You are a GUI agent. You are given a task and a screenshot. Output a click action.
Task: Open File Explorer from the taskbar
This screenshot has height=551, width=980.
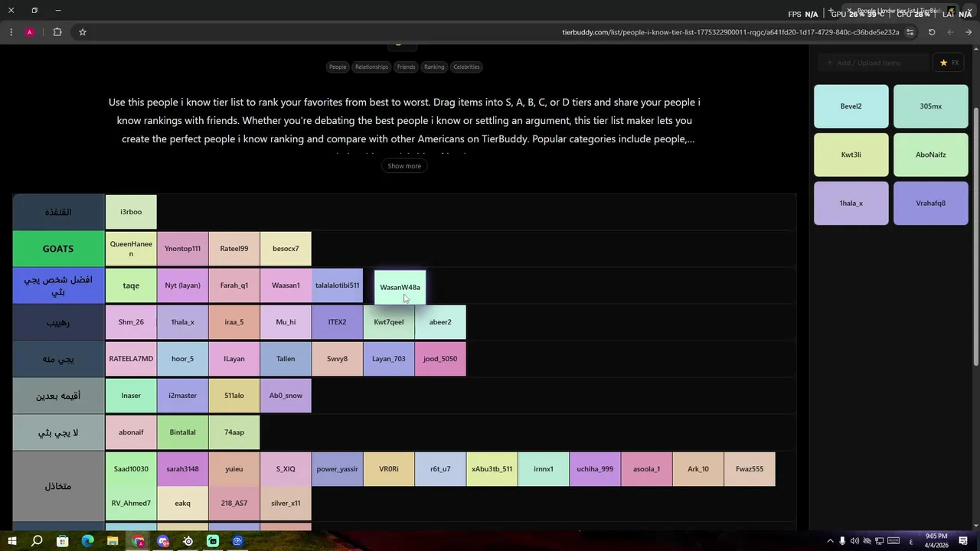tap(113, 541)
